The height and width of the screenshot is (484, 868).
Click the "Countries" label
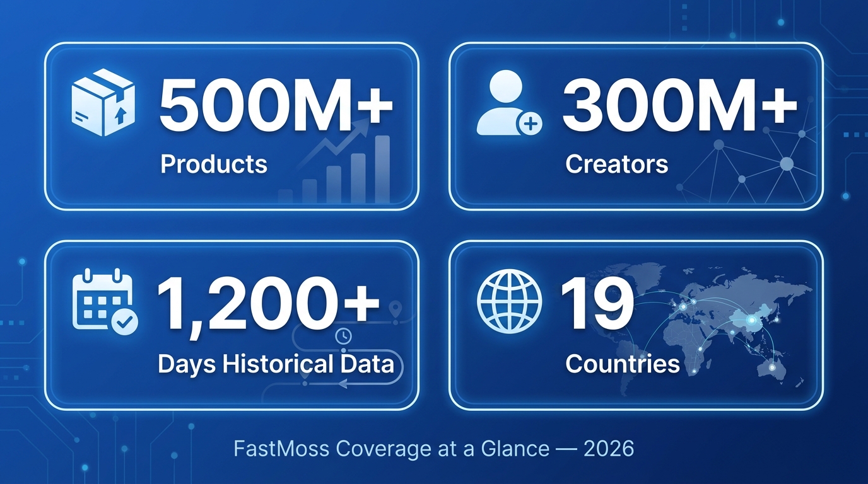point(623,364)
